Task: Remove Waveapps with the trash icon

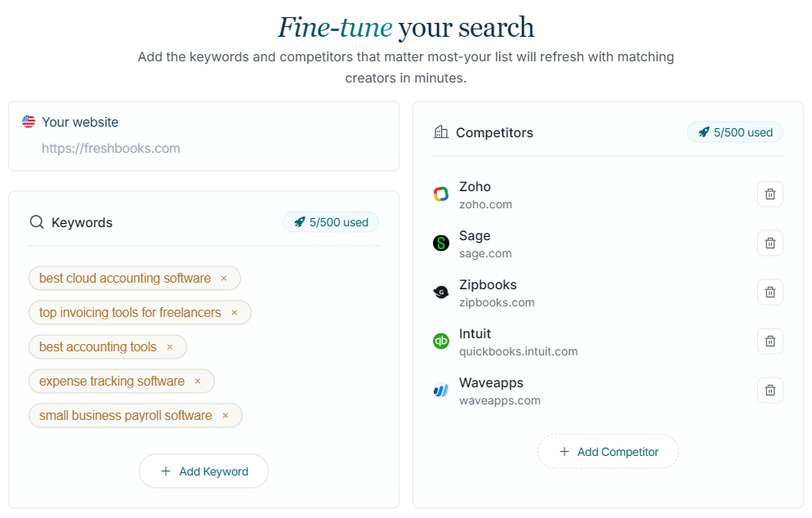Action: tap(770, 391)
